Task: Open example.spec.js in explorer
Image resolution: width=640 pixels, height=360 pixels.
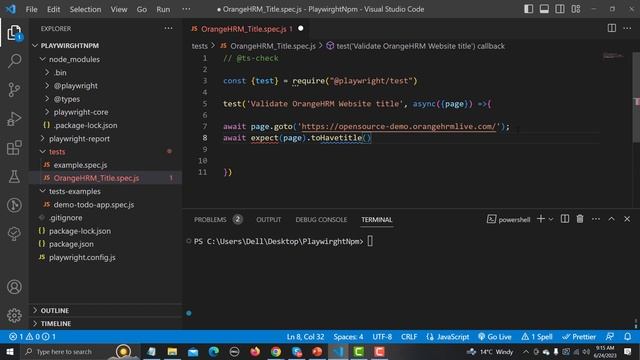Action: pos(80,165)
